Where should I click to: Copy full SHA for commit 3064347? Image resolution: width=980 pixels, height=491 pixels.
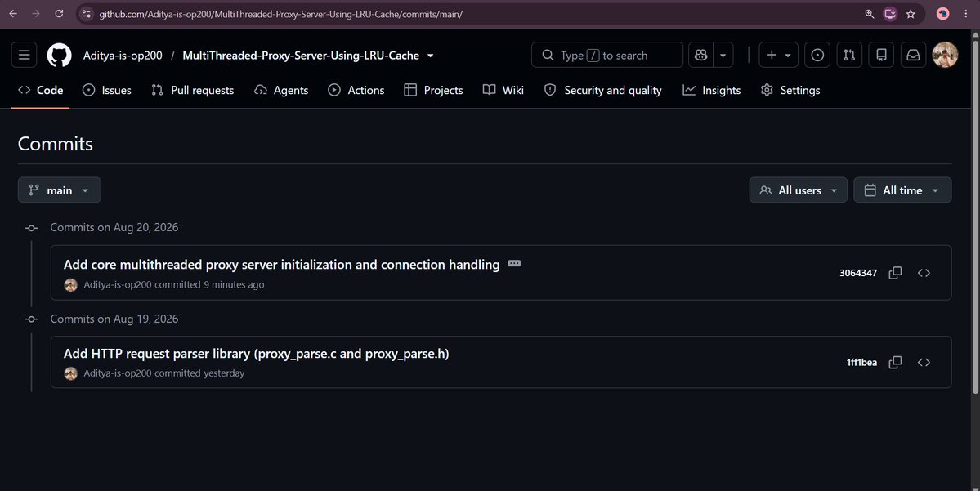[895, 273]
